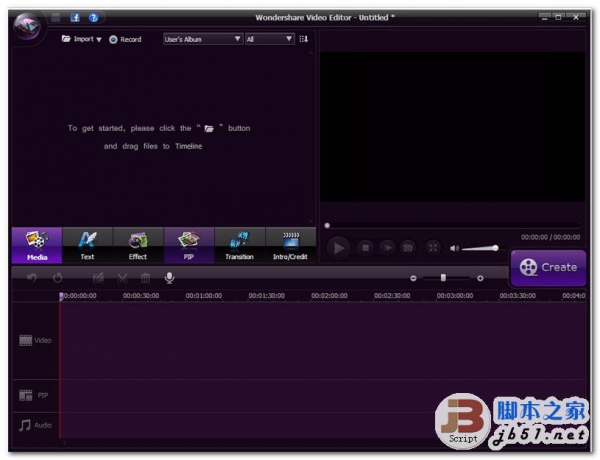The height and width of the screenshot is (460, 600).
Task: Click timeline horizontal scroll left arrow
Action: [x=65, y=443]
